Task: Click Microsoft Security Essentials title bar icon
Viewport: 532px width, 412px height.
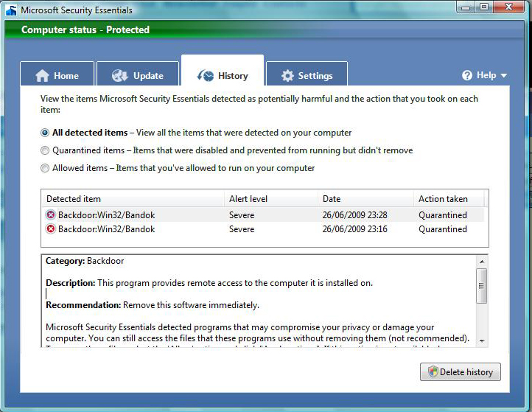Action: click(x=10, y=10)
